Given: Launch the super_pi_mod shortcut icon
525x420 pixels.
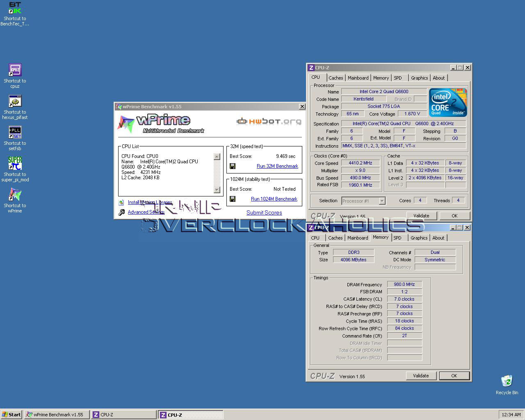Looking at the screenshot, I should tap(15, 164).
